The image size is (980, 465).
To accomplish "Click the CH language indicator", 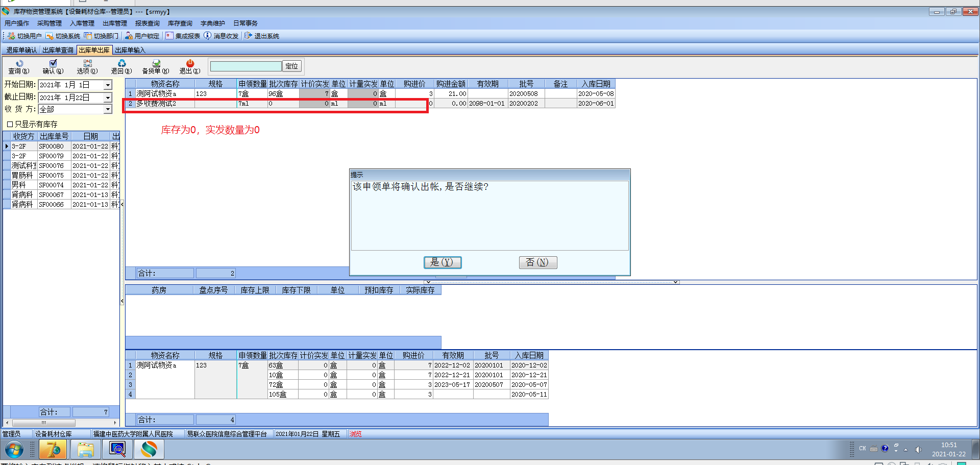I will point(862,449).
